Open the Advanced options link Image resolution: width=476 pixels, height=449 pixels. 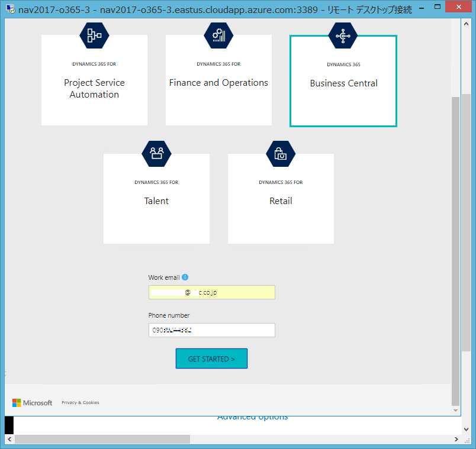click(253, 418)
